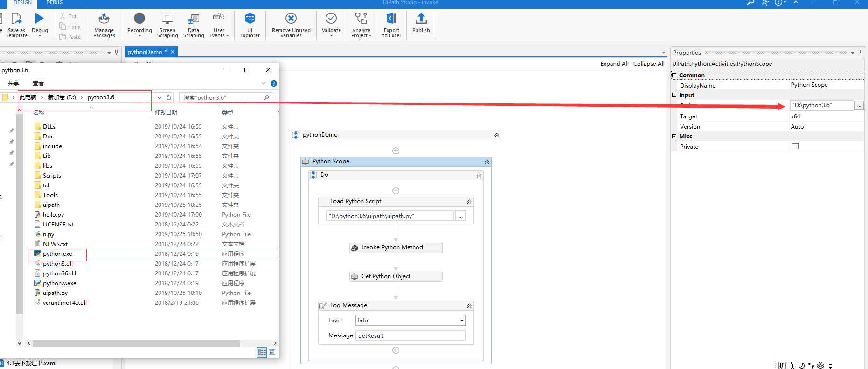Click browse button for Python script file

coord(460,216)
